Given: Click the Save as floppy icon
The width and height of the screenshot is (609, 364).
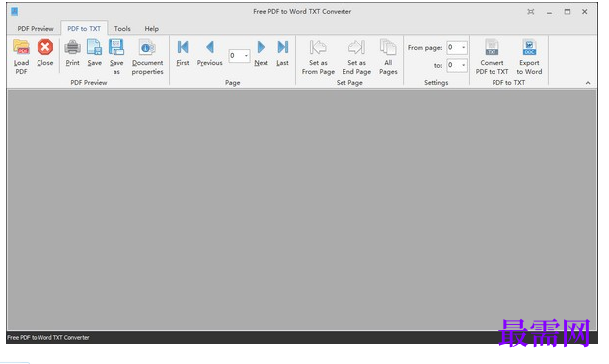Looking at the screenshot, I should point(116,47).
